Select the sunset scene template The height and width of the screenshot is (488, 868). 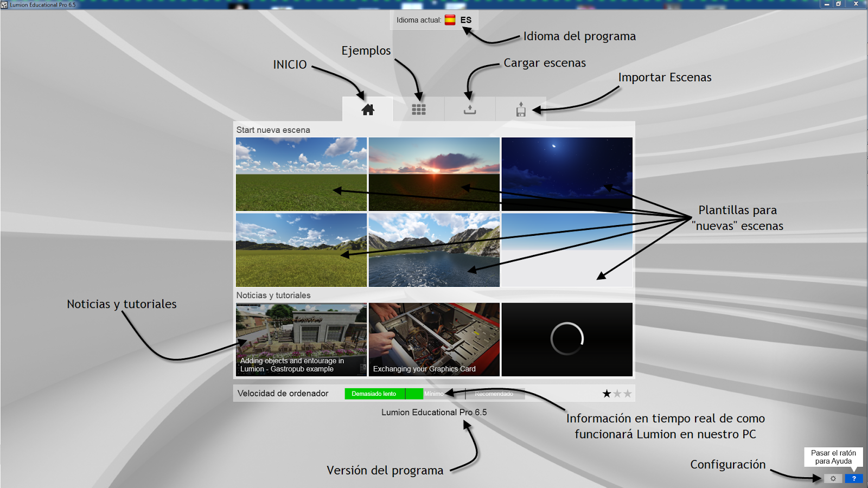coord(434,174)
